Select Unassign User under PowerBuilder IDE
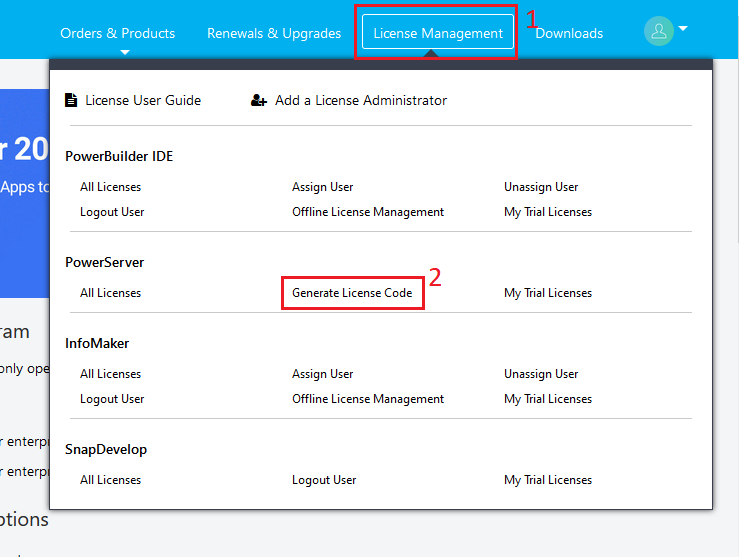Screen dimensions: 739x557 click(x=541, y=187)
